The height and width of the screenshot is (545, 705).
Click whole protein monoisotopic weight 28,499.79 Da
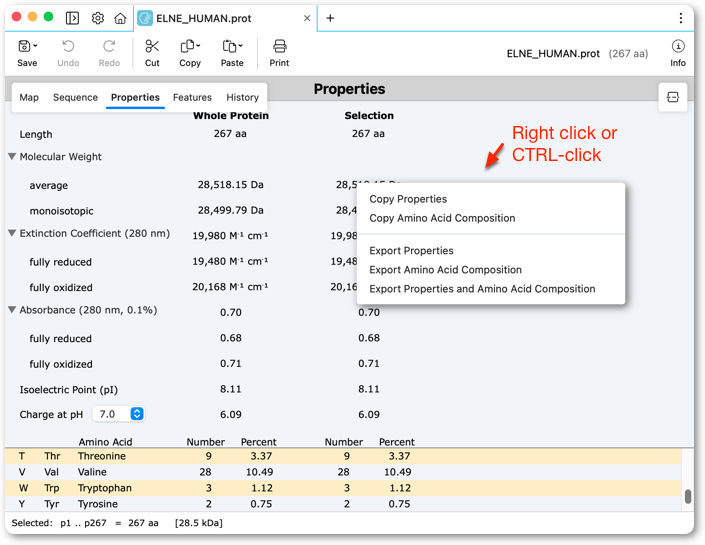[230, 210]
